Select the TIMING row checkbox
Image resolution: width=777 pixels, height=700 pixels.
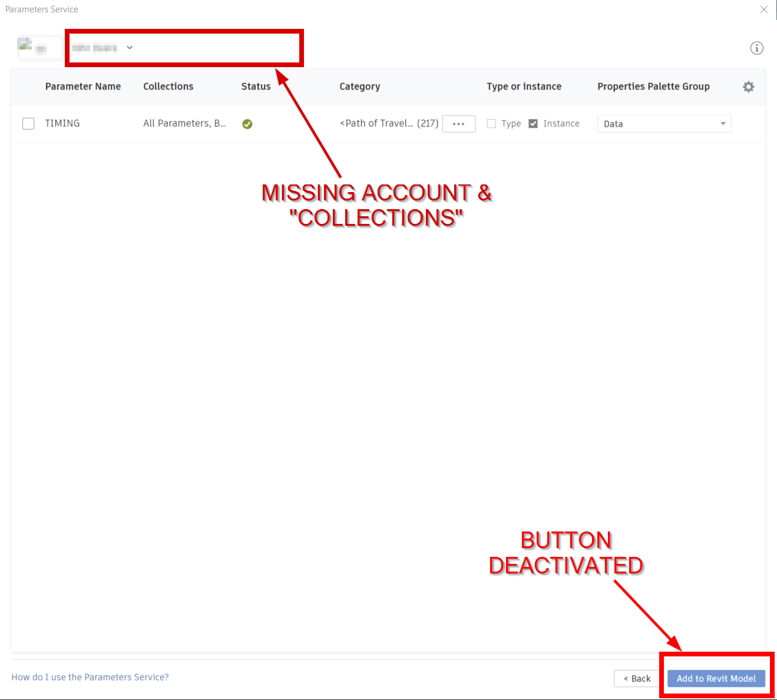(28, 123)
